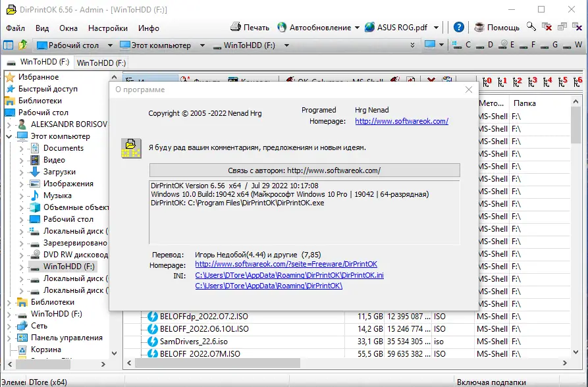This screenshot has height=387, width=588.
Task: Collapse the Этот компьютер tree node
Action: [x=9, y=136]
